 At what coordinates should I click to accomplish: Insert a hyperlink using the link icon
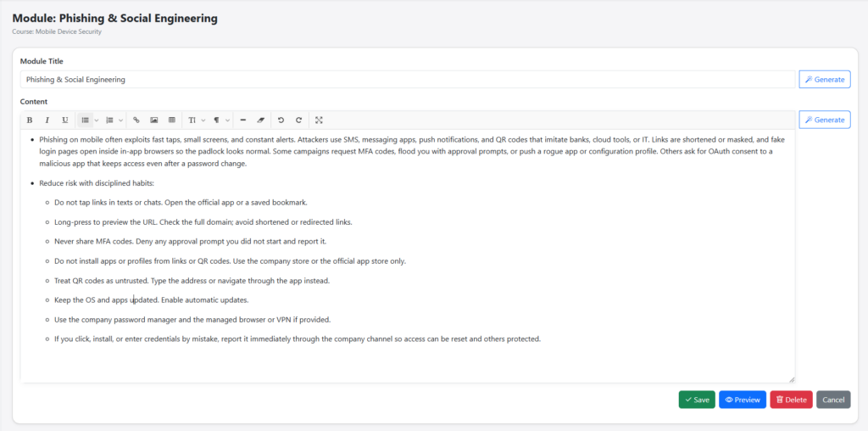pyautogui.click(x=136, y=120)
